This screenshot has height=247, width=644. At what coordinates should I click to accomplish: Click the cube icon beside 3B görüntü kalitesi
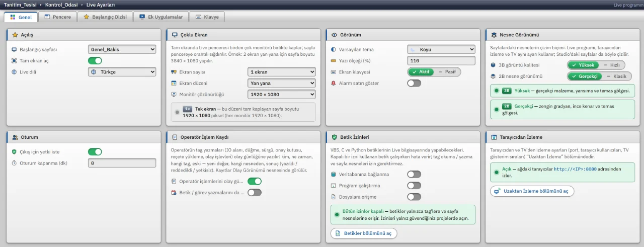[x=493, y=65]
